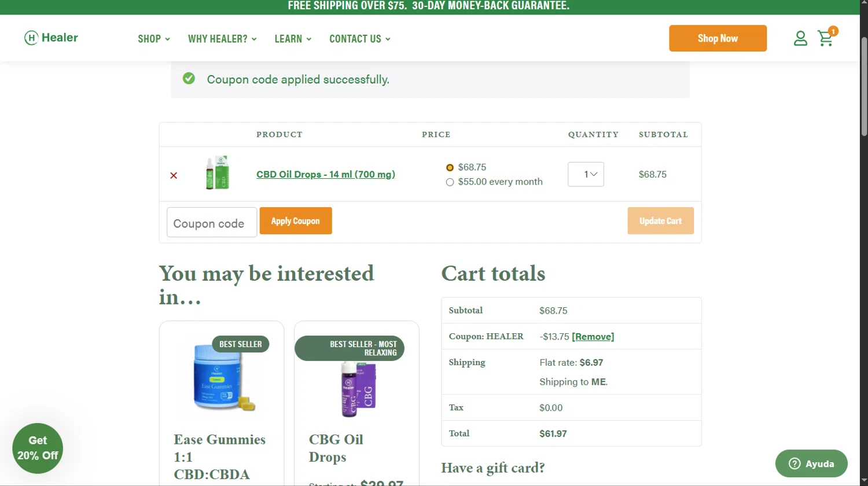Select the $55.00 every month option

pos(450,182)
